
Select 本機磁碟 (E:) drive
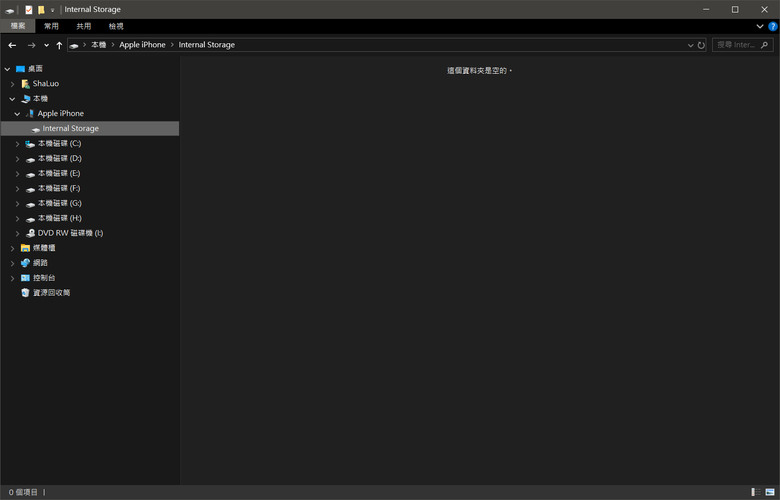click(59, 173)
